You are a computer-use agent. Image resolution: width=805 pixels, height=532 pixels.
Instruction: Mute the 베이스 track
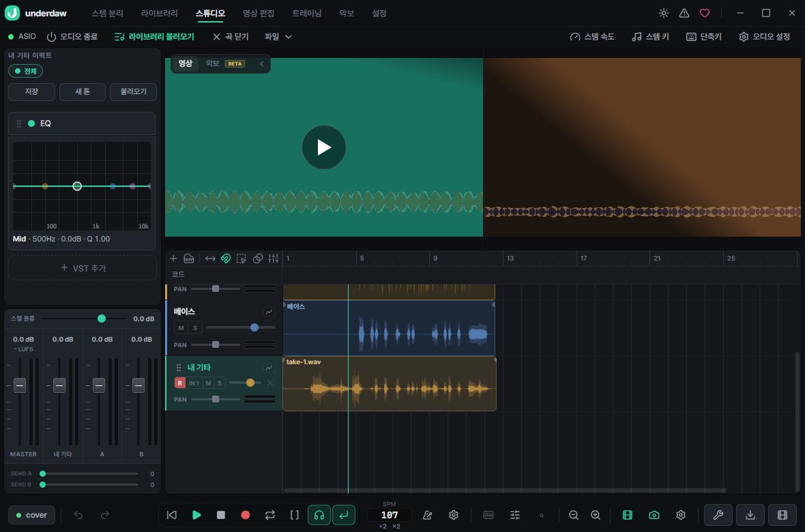(181, 327)
